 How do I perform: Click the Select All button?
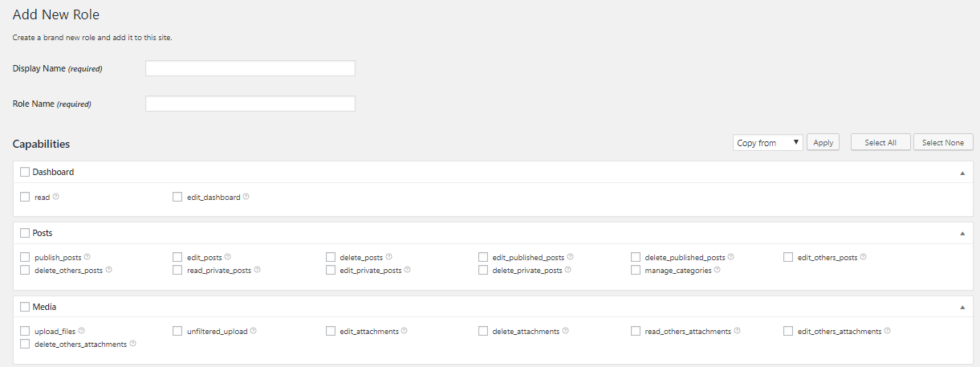[x=880, y=142]
